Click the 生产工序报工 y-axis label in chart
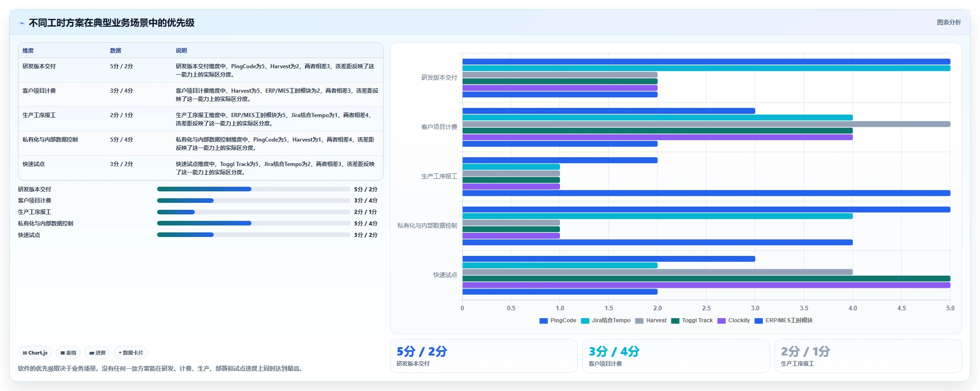The image size is (980, 391). pos(439,177)
